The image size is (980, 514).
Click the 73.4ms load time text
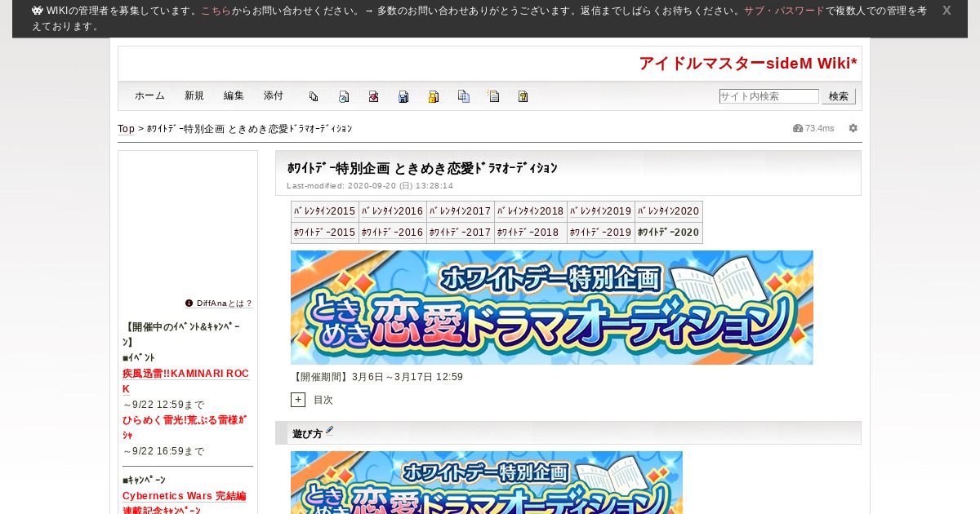click(x=820, y=128)
